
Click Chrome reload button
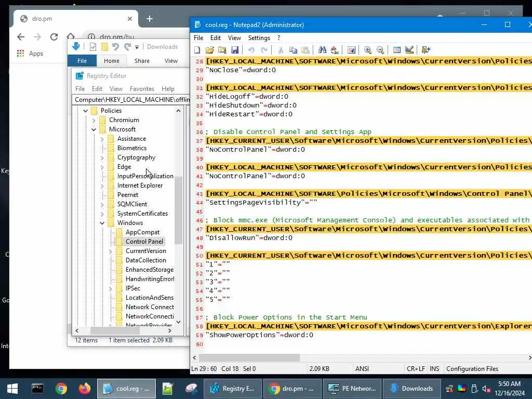(x=54, y=37)
